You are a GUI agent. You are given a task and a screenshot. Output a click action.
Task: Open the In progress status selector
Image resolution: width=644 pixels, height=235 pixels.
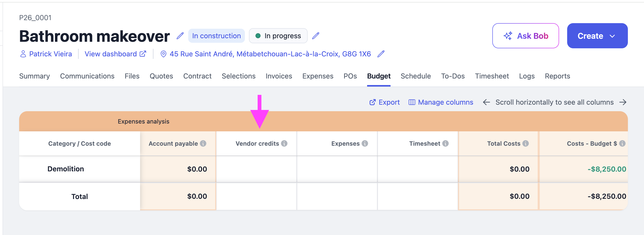(278, 36)
